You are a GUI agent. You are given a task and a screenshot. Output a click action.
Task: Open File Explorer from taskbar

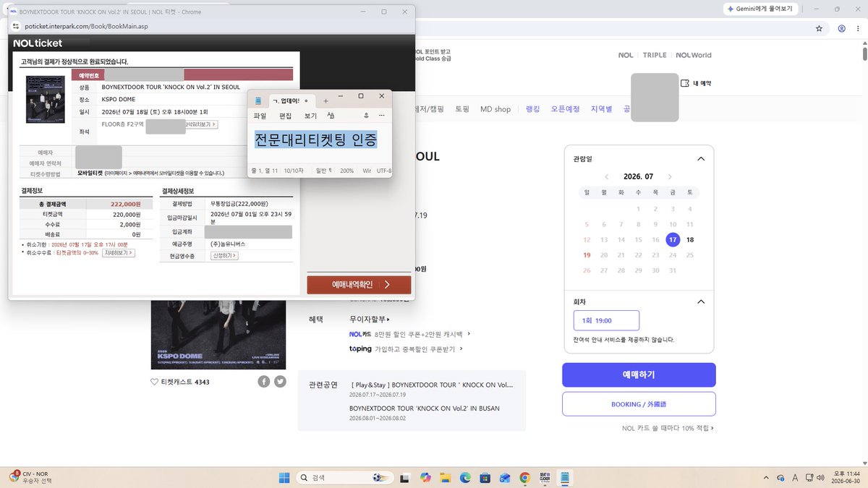pos(446,477)
